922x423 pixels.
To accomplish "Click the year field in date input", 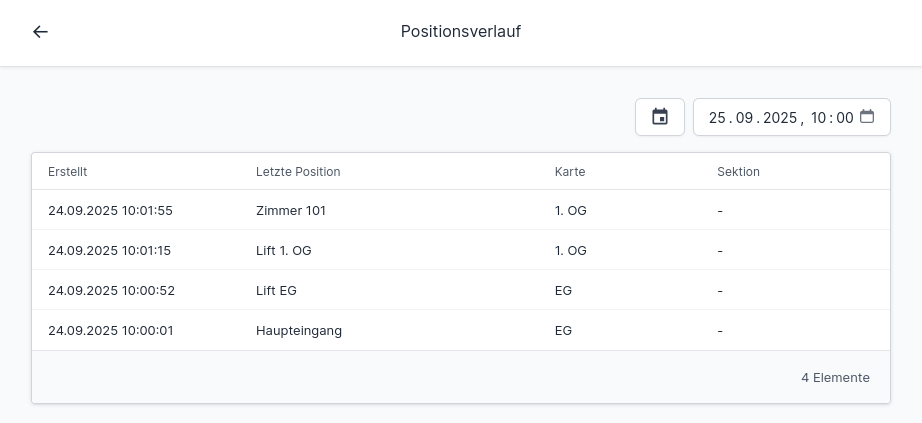I will pyautogui.click(x=779, y=118).
